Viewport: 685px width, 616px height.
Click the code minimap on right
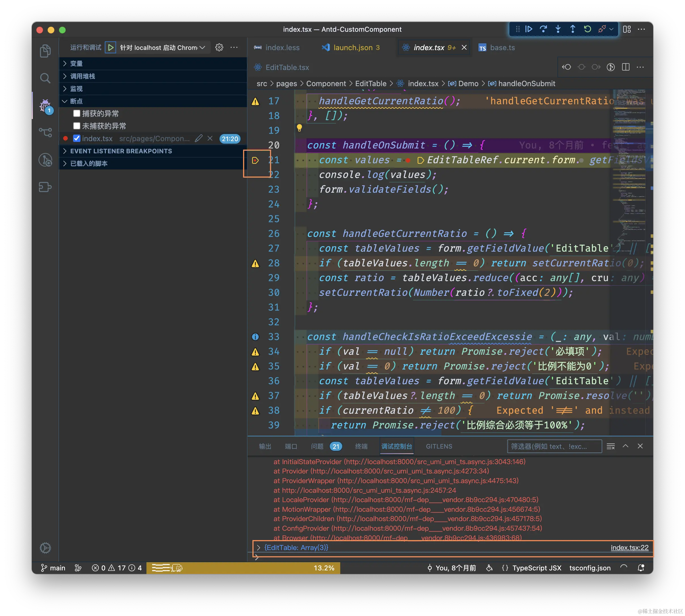[x=629, y=162]
